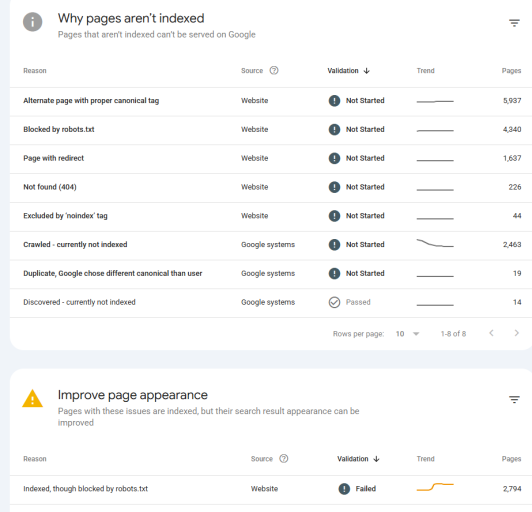Click Not Started icon for Page with redirect
Screen dimensions: 532x512
tap(334, 158)
